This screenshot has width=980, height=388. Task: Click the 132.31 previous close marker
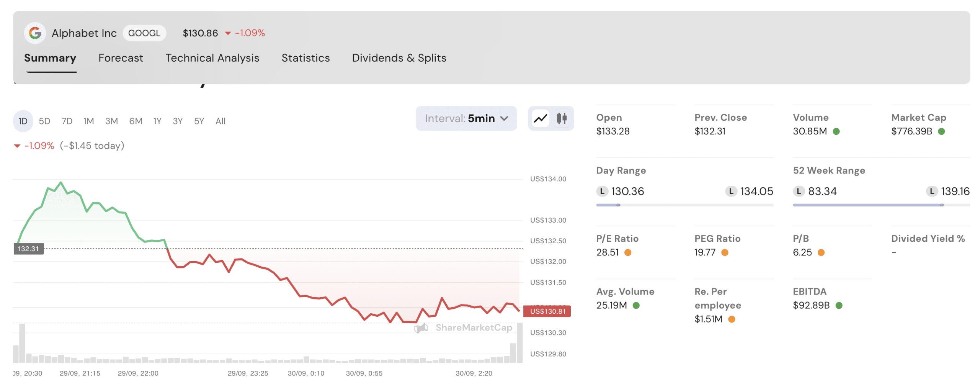[28, 248]
